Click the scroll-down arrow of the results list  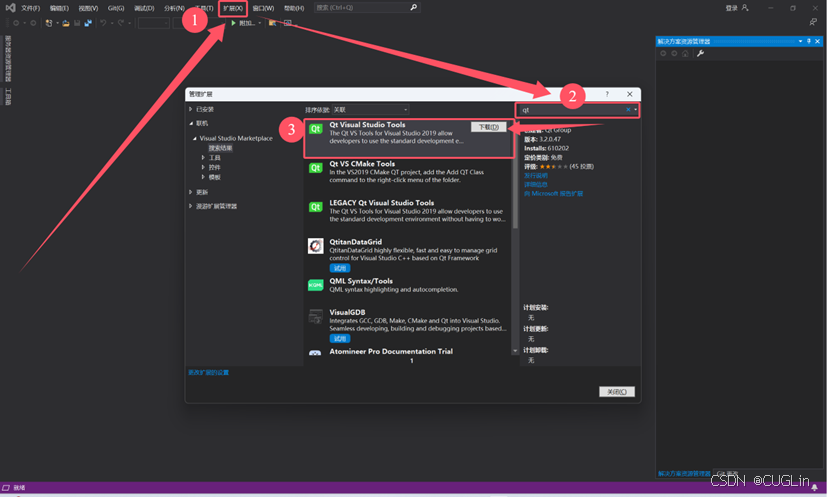point(515,351)
